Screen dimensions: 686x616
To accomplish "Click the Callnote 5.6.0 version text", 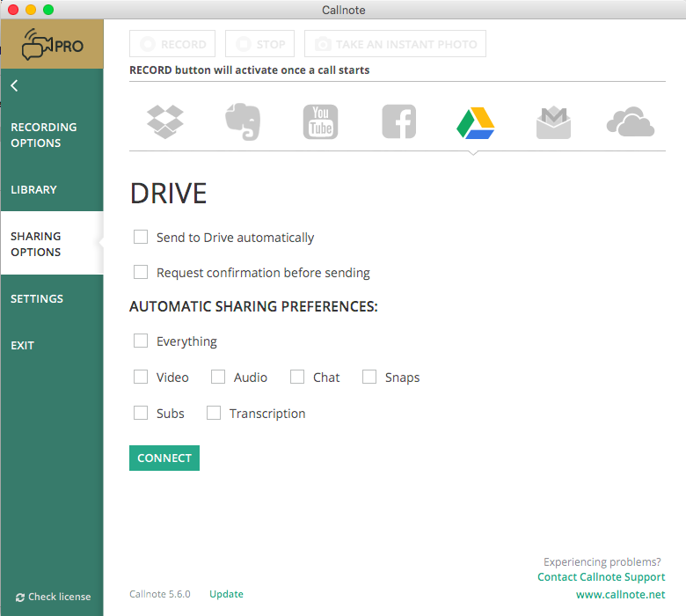I will 160,594.
